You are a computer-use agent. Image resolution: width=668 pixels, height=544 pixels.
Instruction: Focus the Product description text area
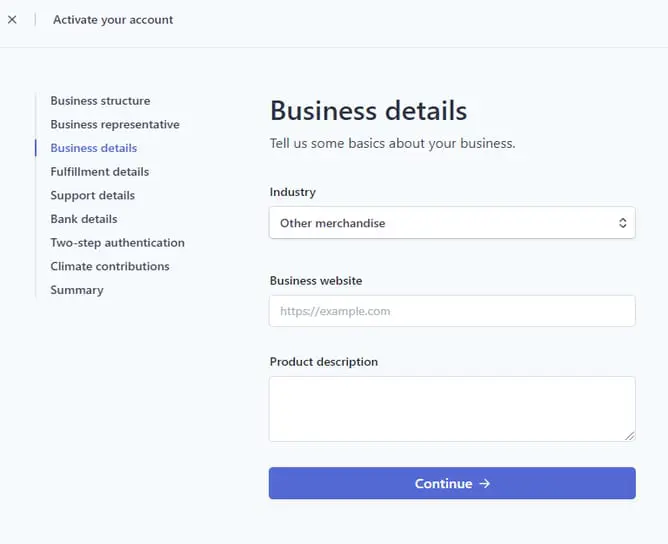coord(452,408)
